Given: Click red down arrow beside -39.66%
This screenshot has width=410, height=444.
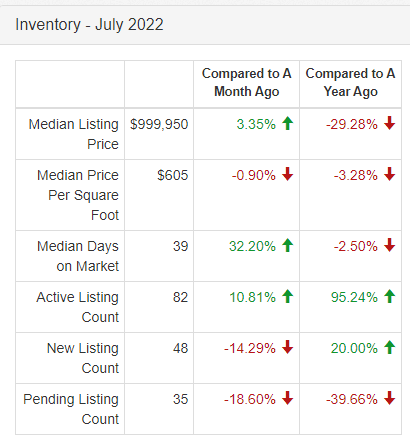Looking at the screenshot, I should coord(389,398).
